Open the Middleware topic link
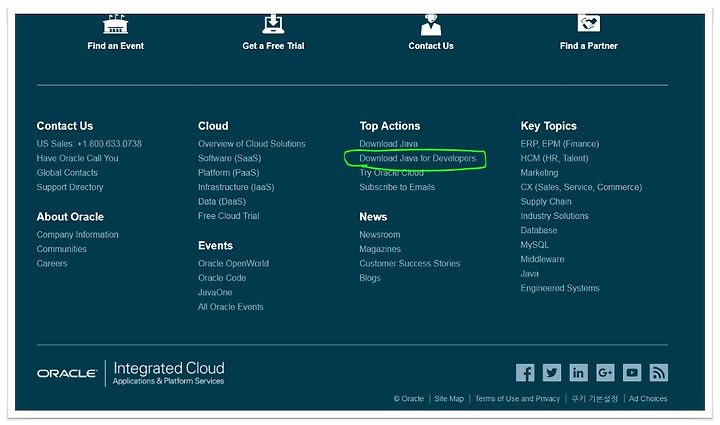 coord(542,259)
